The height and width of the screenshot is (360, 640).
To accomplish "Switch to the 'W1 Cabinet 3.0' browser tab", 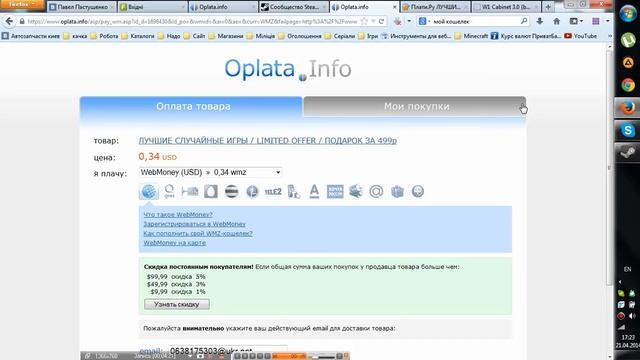I will [506, 7].
